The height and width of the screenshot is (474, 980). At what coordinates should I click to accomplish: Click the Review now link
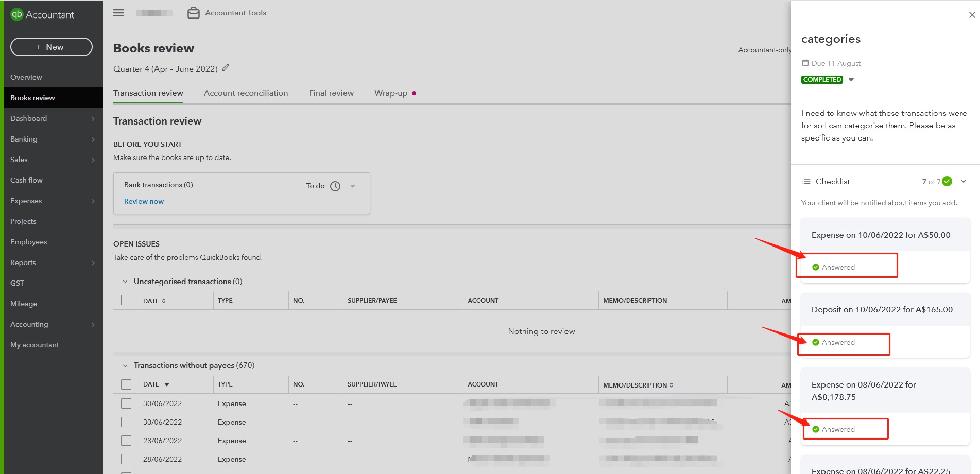pyautogui.click(x=144, y=201)
